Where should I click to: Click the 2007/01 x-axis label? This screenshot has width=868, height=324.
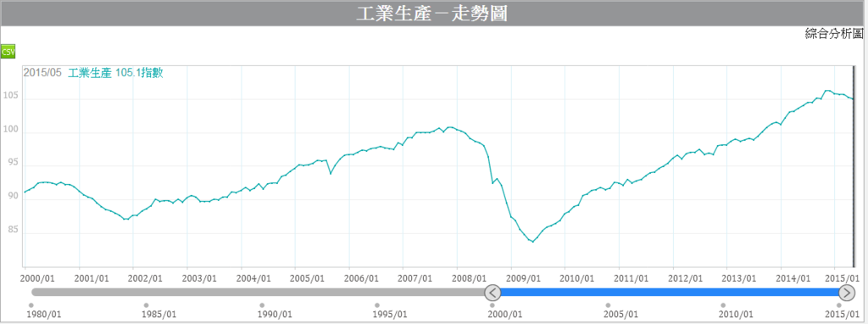[415, 277]
